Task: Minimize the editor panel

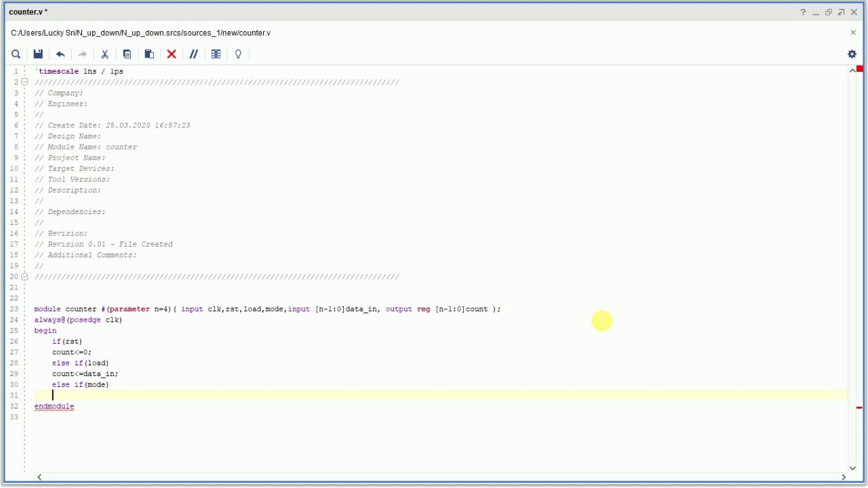Action: (x=816, y=12)
